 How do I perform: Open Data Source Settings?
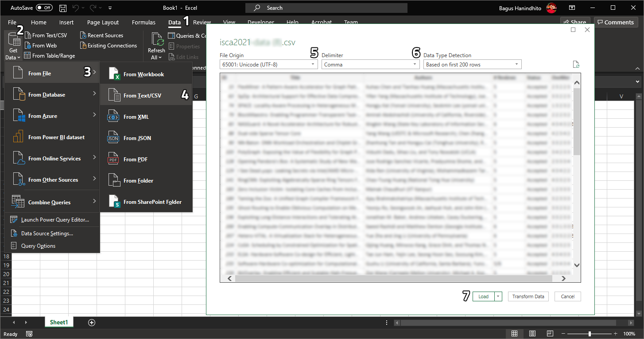tap(52, 234)
